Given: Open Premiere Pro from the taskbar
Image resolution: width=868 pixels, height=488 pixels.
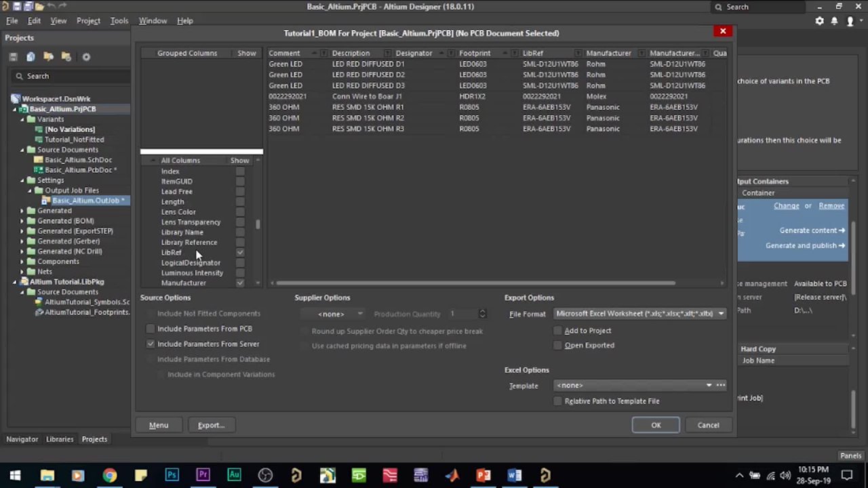Looking at the screenshot, I should tap(203, 475).
